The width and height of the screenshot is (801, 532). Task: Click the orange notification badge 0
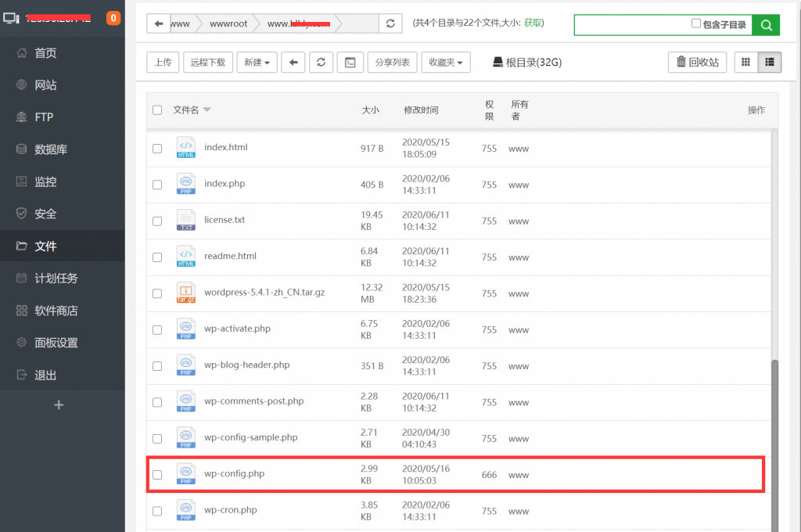(113, 19)
